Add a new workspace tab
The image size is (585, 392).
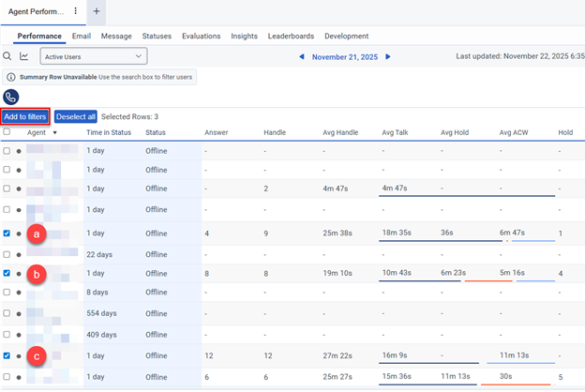tap(97, 11)
